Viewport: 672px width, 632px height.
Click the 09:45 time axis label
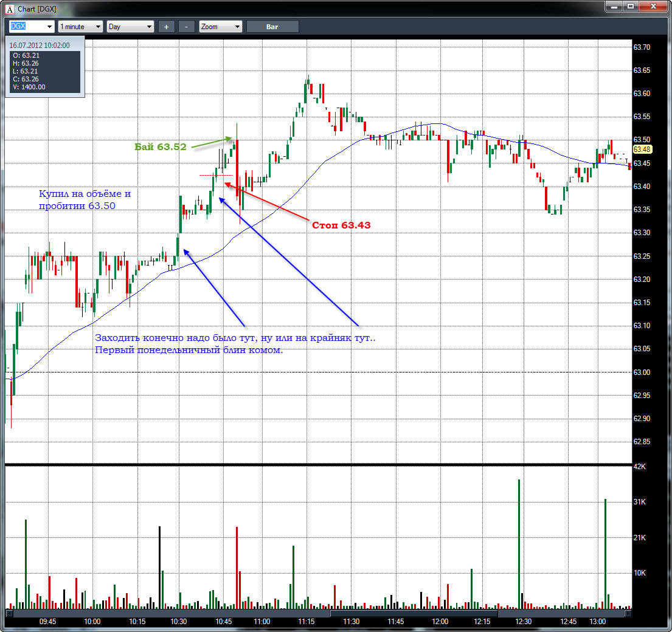coord(47,621)
